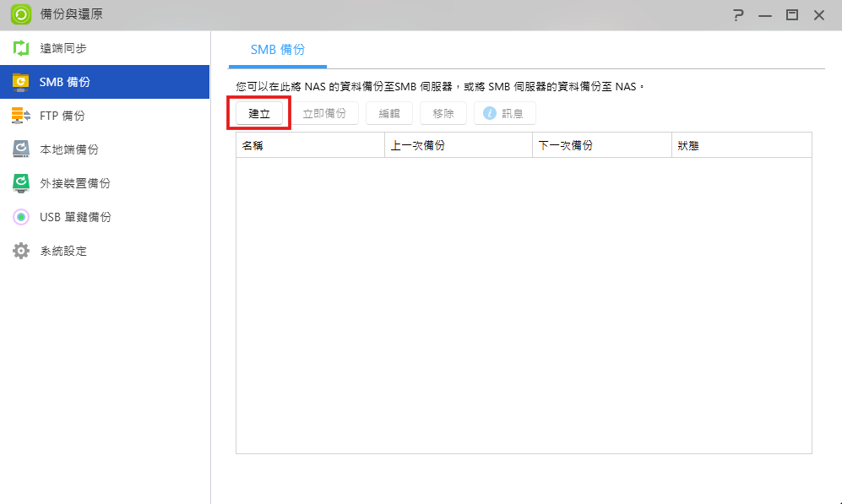Click the 本地端備份 disk icon
Viewport: 842px width, 504px height.
click(20, 149)
